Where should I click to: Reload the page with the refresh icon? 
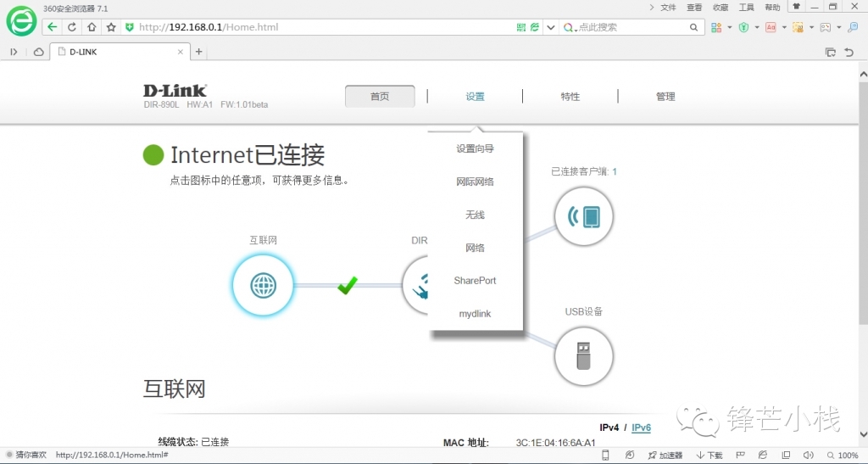[72, 27]
